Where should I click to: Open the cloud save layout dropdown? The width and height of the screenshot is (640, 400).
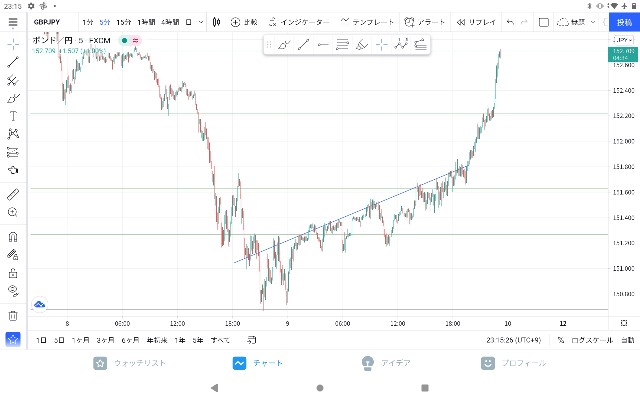pyautogui.click(x=576, y=22)
